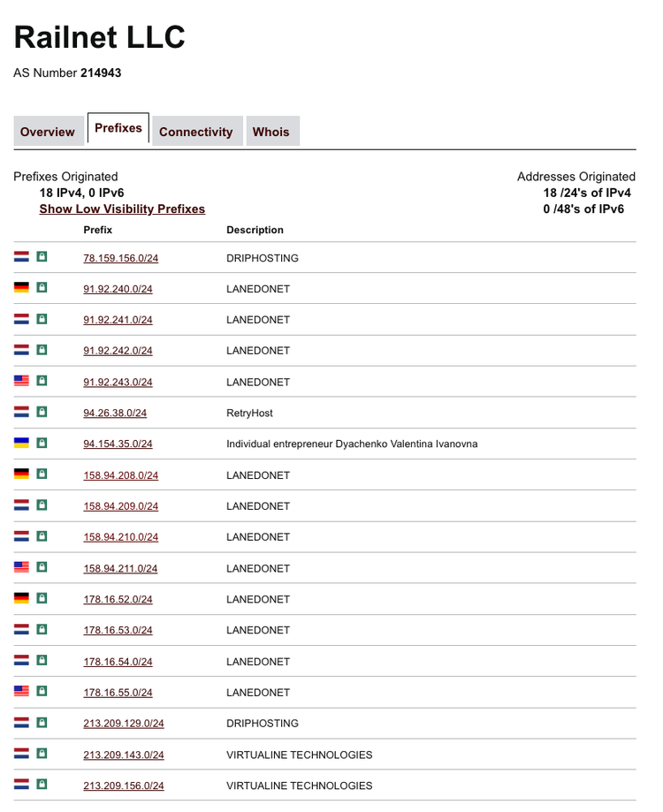Open the Connectivity tab
The height and width of the screenshot is (812, 663).
click(x=195, y=132)
